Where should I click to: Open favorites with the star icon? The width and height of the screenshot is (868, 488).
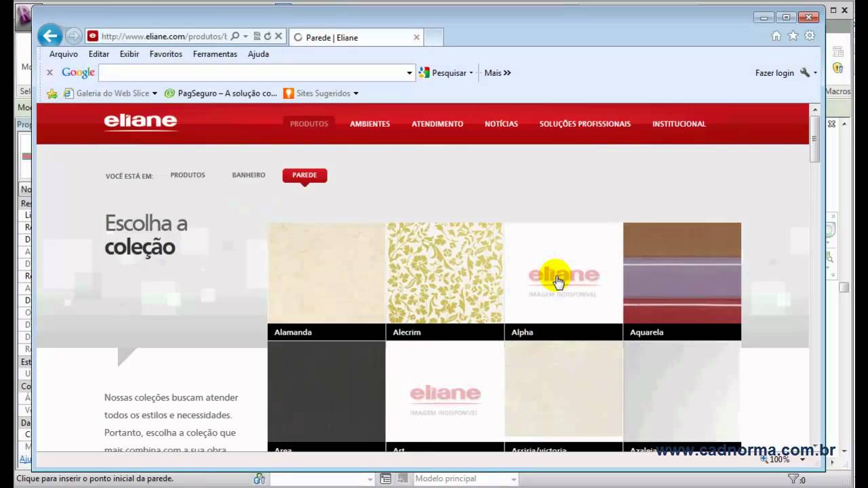tap(793, 36)
